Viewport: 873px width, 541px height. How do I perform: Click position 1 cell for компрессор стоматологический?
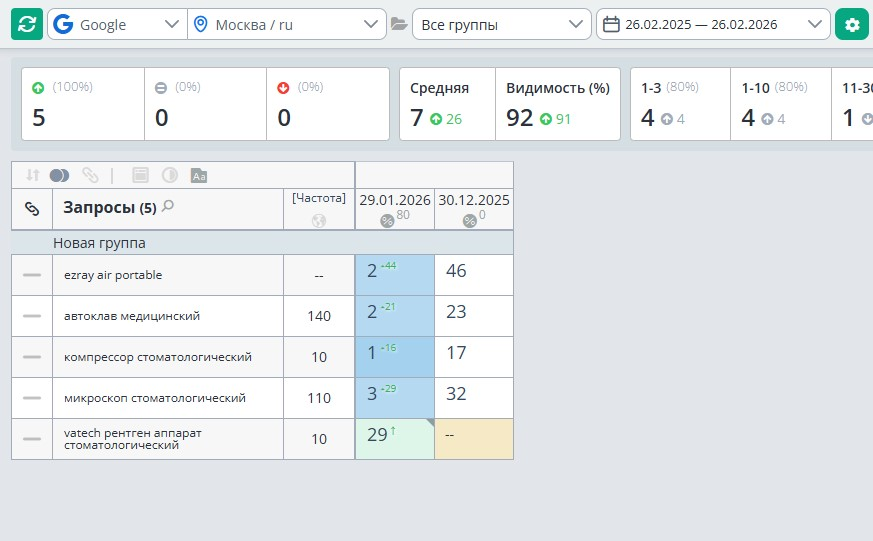(x=395, y=357)
